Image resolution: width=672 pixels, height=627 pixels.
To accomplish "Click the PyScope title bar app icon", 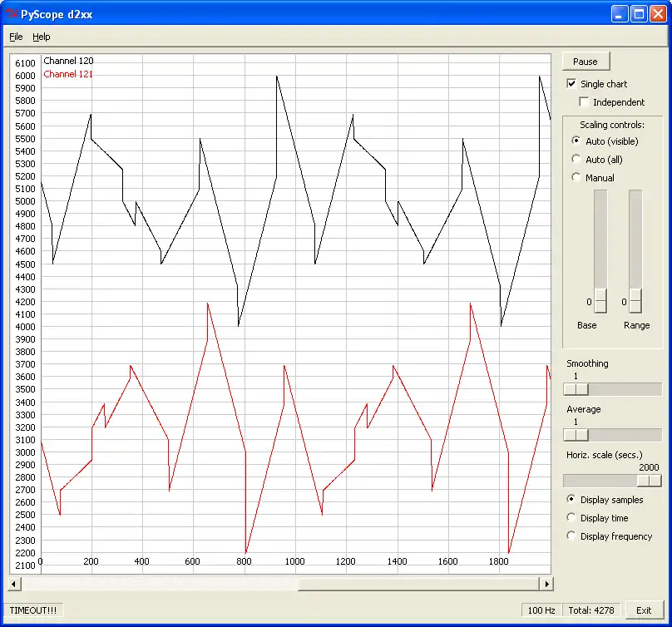I will [12, 13].
